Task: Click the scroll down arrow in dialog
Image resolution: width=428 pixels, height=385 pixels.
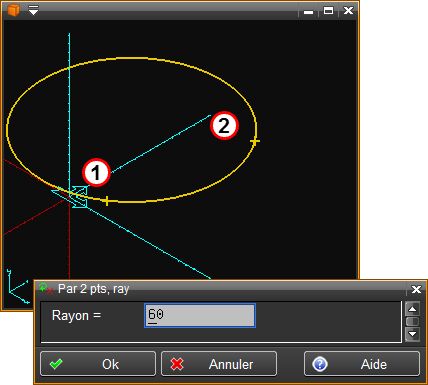Action: point(412,334)
